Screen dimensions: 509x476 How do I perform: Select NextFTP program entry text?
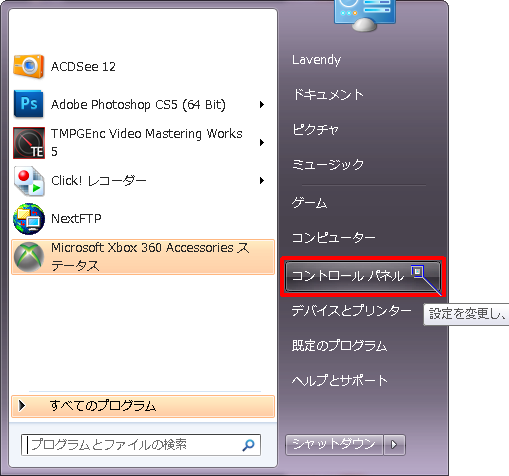point(76,219)
